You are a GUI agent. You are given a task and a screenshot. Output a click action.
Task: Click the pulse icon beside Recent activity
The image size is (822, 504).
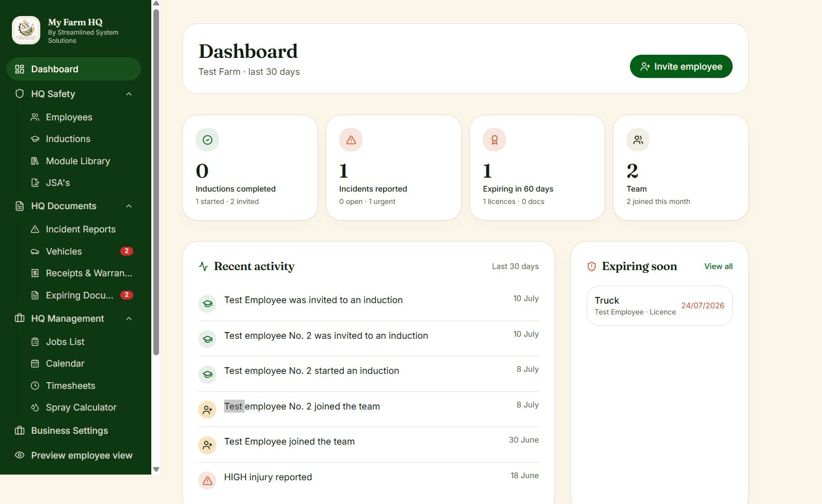pos(203,266)
